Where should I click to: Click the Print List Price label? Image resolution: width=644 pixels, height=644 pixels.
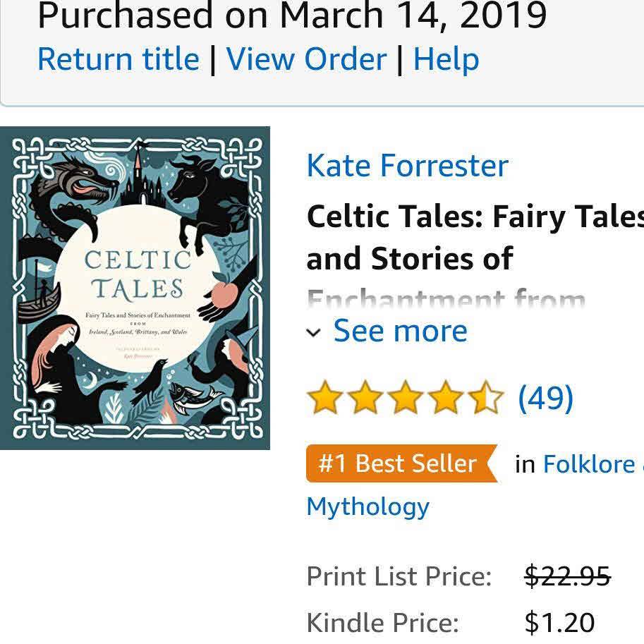pos(399,576)
